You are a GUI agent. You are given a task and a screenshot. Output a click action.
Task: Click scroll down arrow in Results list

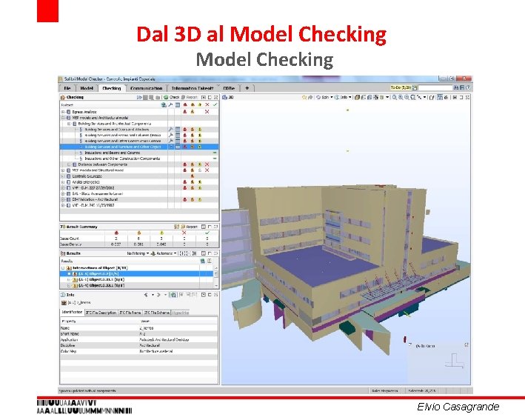pos(216,285)
